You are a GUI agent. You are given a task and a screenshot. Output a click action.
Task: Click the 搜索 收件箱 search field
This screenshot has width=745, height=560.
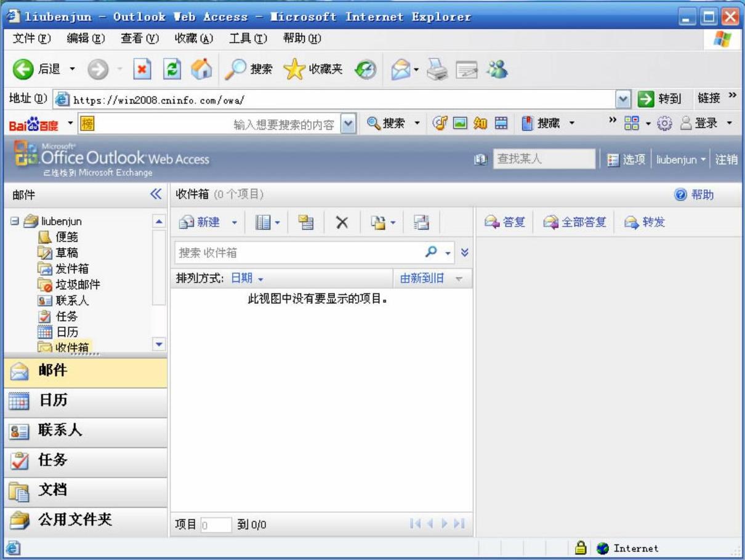(299, 252)
